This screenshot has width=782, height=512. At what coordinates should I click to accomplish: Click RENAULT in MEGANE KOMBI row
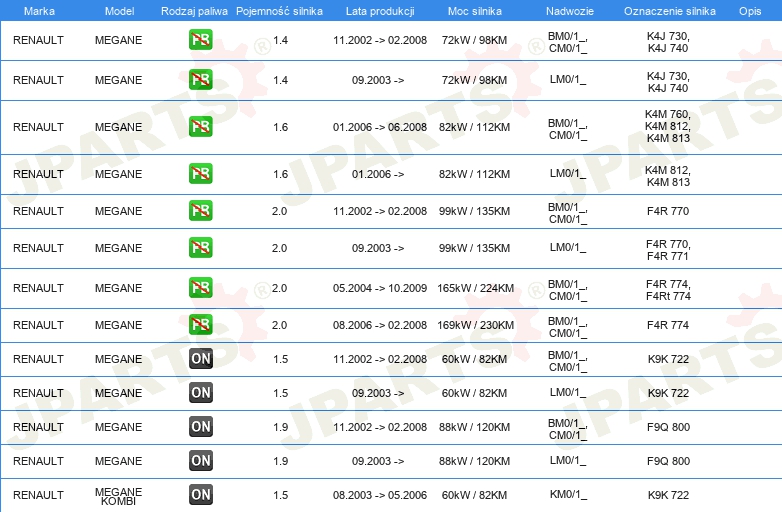[38, 495]
